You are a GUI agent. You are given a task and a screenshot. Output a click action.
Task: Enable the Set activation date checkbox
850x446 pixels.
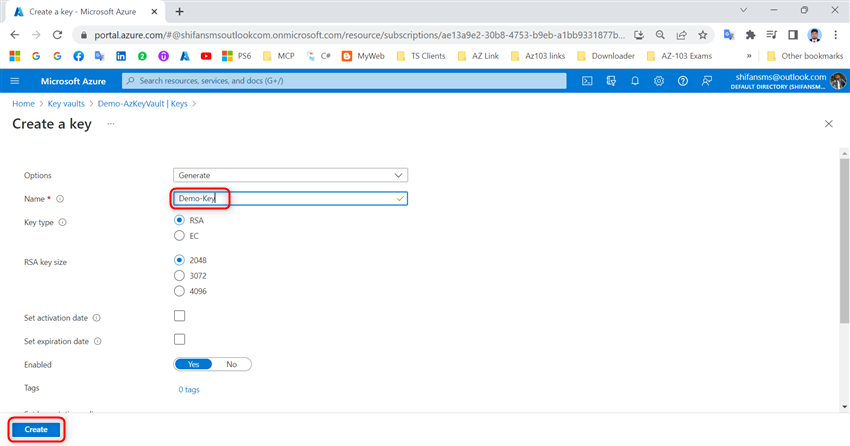click(x=179, y=316)
